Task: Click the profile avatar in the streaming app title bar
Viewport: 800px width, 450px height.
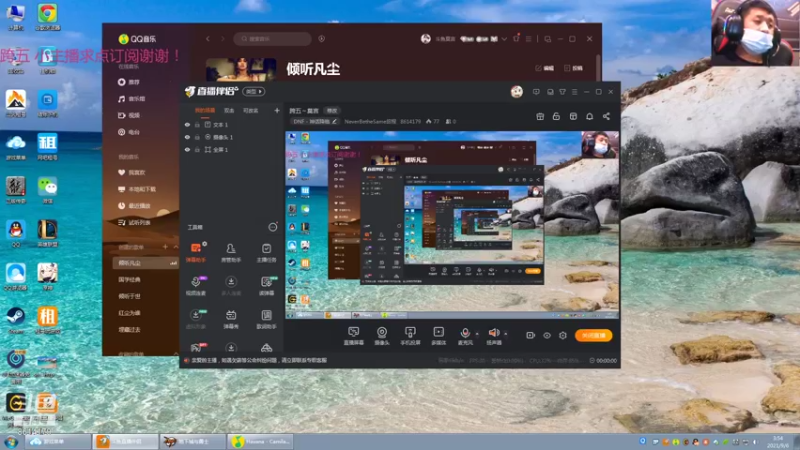Action: coord(516,92)
